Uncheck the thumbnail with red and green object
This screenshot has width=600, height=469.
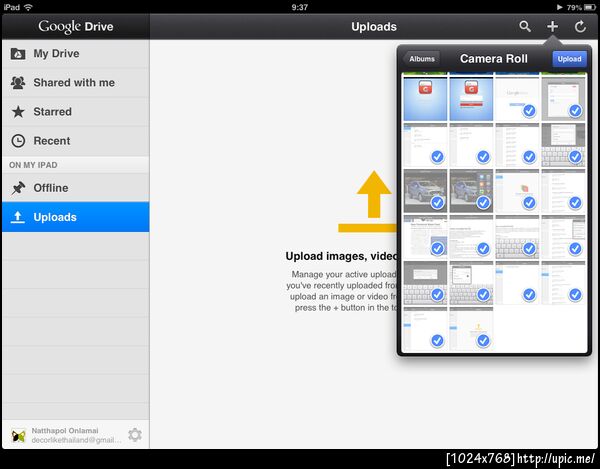click(517, 191)
